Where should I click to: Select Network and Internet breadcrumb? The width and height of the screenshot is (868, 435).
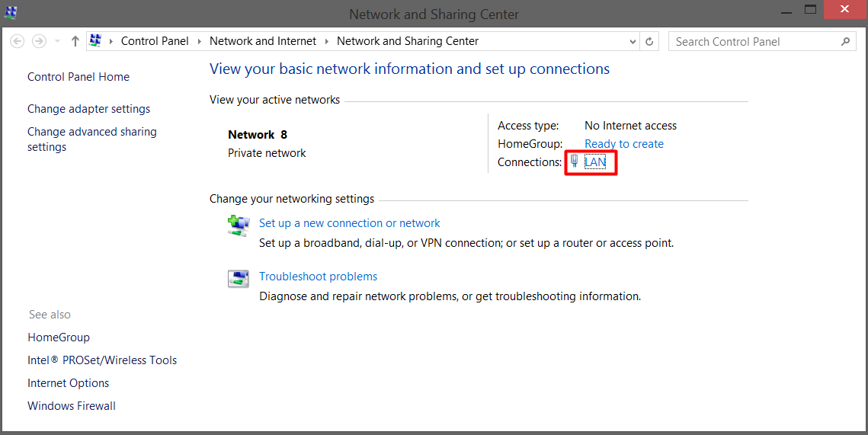click(x=262, y=41)
